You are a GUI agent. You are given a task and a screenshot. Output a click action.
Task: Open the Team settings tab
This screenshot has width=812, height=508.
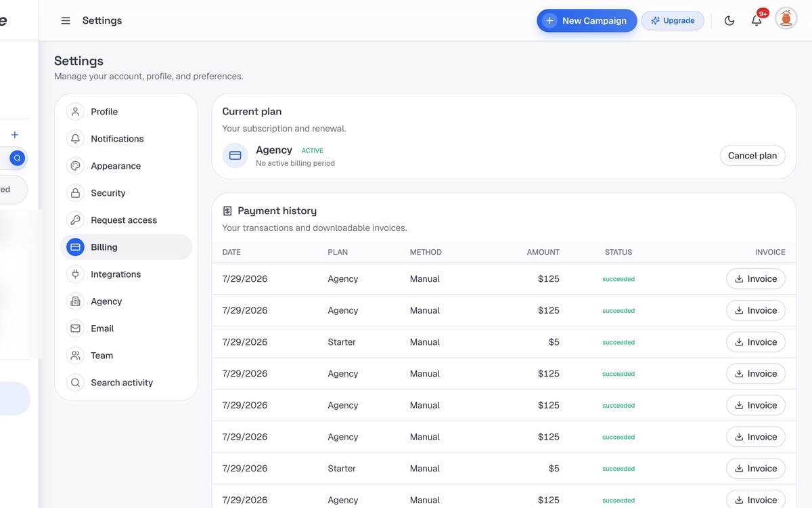coord(127,356)
